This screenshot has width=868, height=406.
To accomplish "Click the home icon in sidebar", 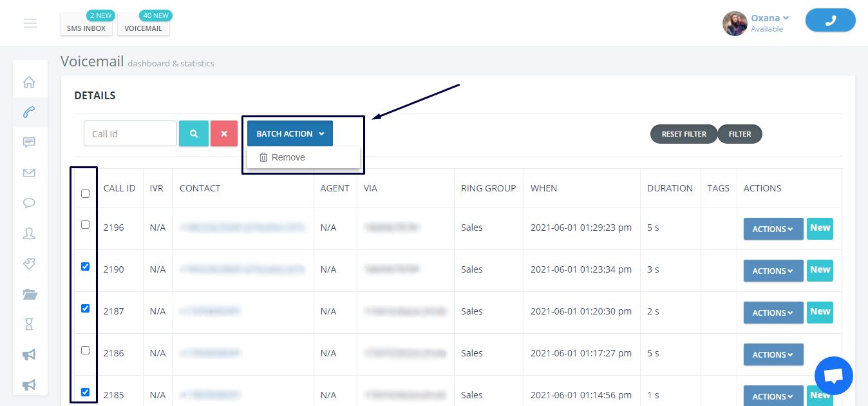I will coord(29,82).
